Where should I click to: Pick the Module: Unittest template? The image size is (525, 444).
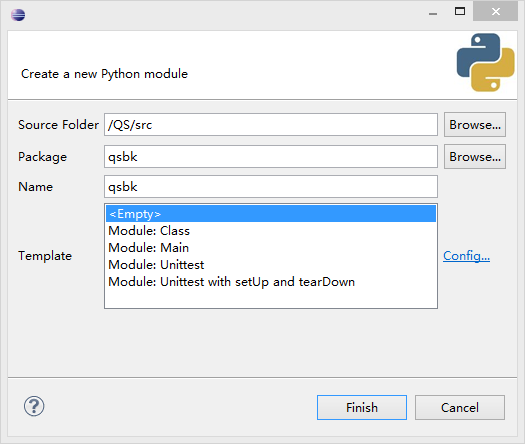click(271, 265)
